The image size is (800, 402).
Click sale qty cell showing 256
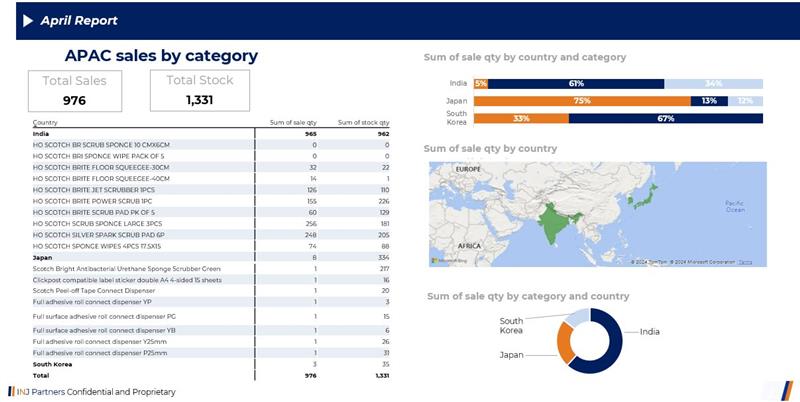tap(311, 223)
